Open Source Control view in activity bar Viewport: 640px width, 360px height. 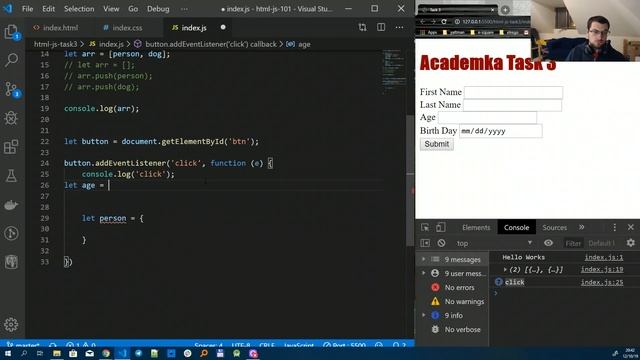pos(11,89)
